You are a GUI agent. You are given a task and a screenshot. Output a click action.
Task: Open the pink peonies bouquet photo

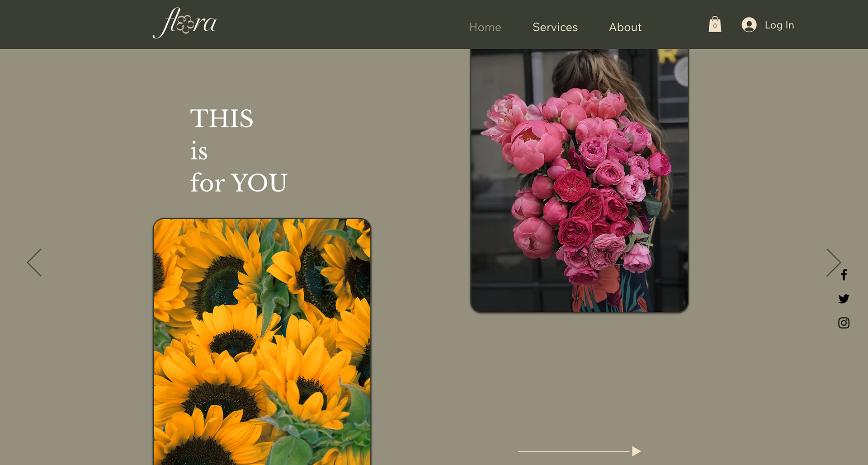[580, 181]
